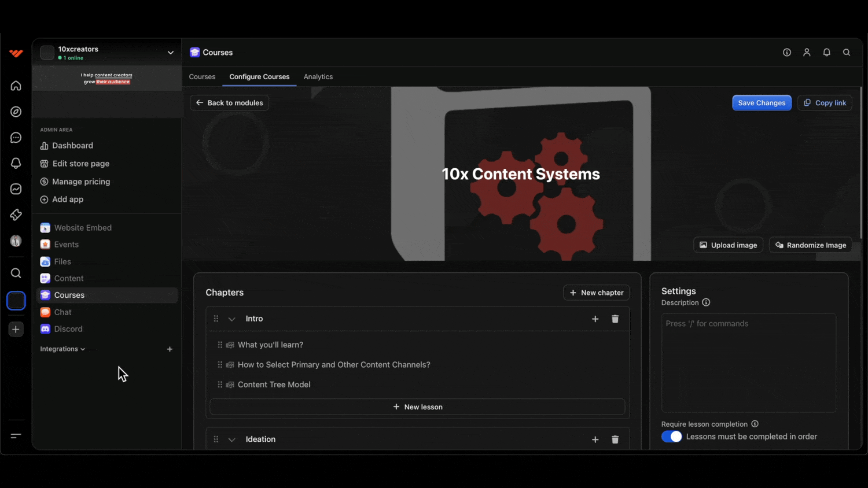
Task: Select the highlighted workspace square icon
Action: click(16, 301)
